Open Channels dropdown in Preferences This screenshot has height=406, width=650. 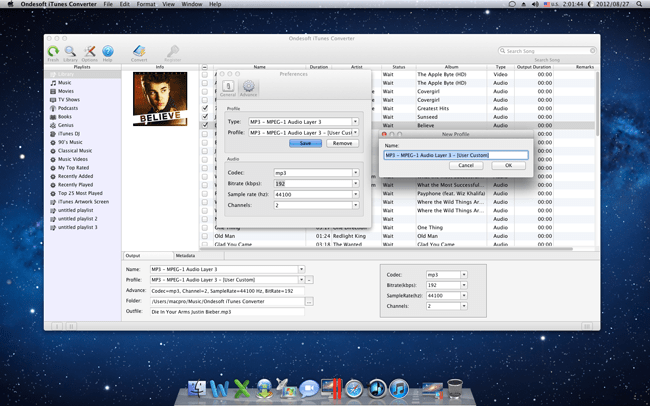pos(355,205)
